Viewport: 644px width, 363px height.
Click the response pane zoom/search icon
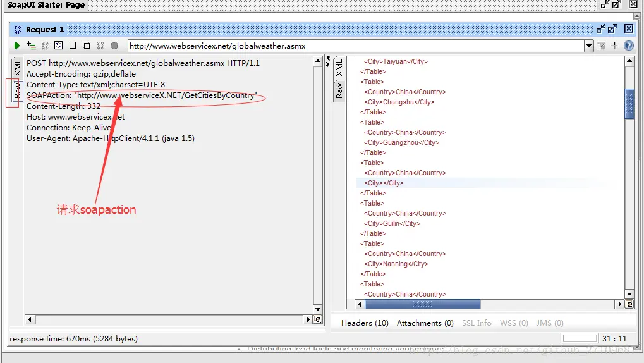pos(629,304)
